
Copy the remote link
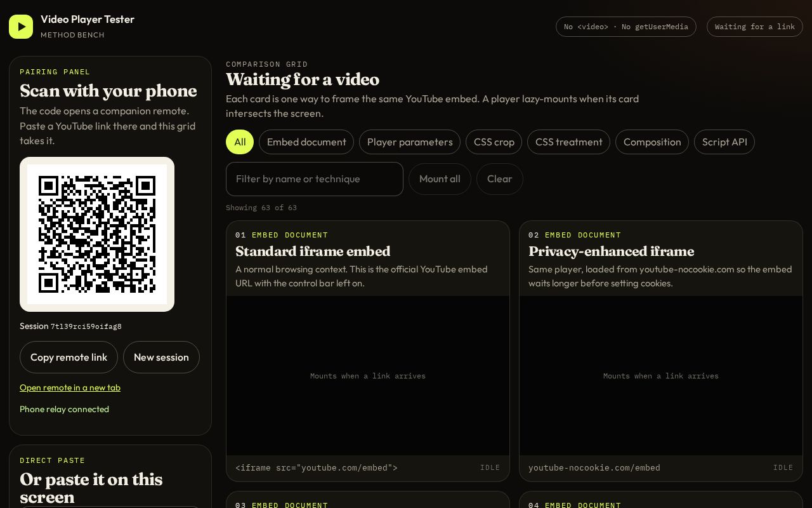pyautogui.click(x=69, y=358)
